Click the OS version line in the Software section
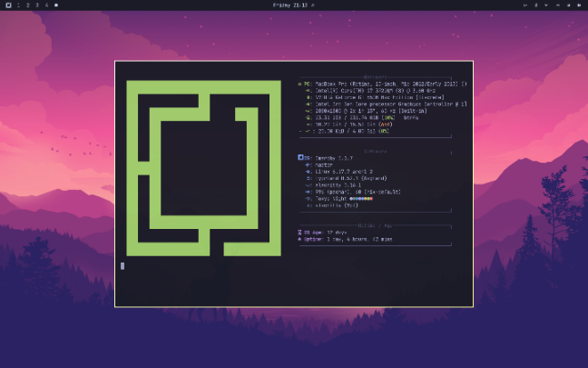The height and width of the screenshot is (368, 588). pyautogui.click(x=326, y=158)
